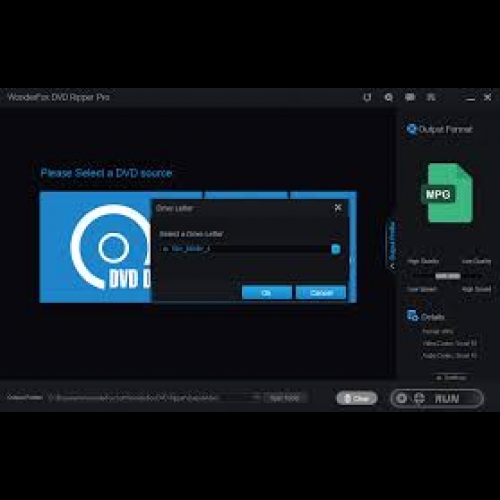The image size is (500, 500).
Task: Click the gear icon inside RUN button
Action: pos(402,398)
